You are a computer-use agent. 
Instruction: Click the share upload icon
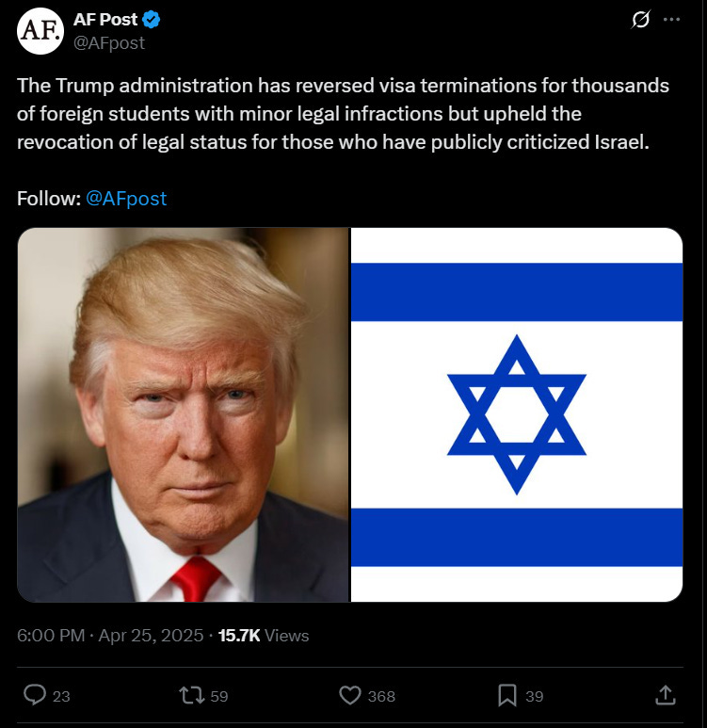click(x=666, y=695)
